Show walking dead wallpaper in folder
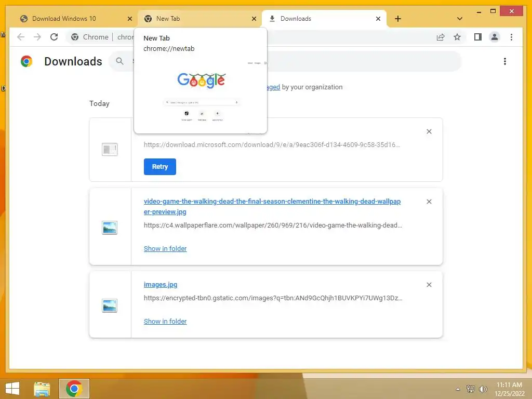532x399 pixels. coord(165,249)
